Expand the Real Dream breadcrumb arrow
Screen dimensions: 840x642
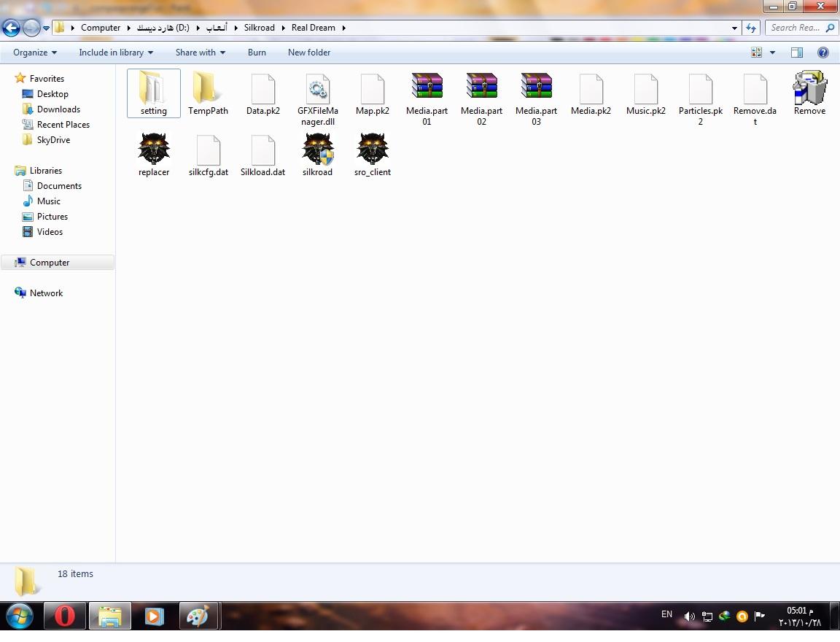pos(343,28)
